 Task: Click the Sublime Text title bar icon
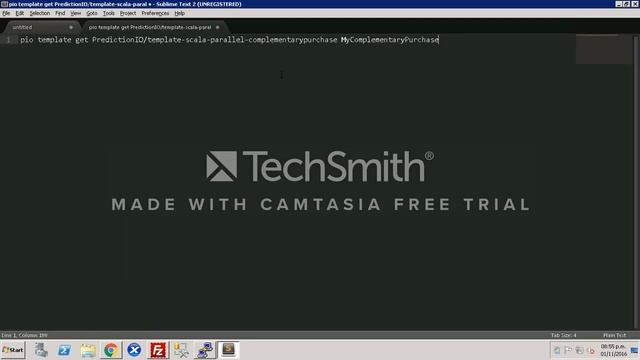[x=4, y=4]
